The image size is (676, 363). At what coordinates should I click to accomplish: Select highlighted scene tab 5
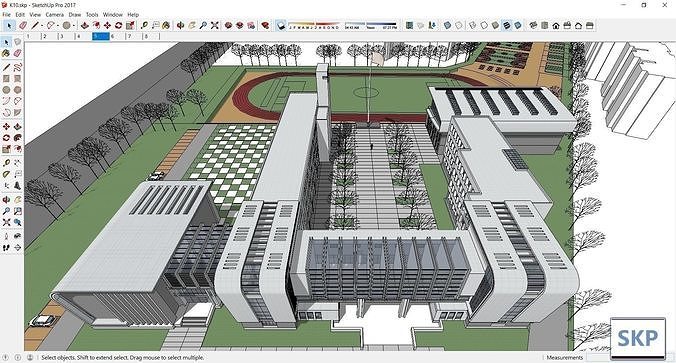tap(100, 37)
